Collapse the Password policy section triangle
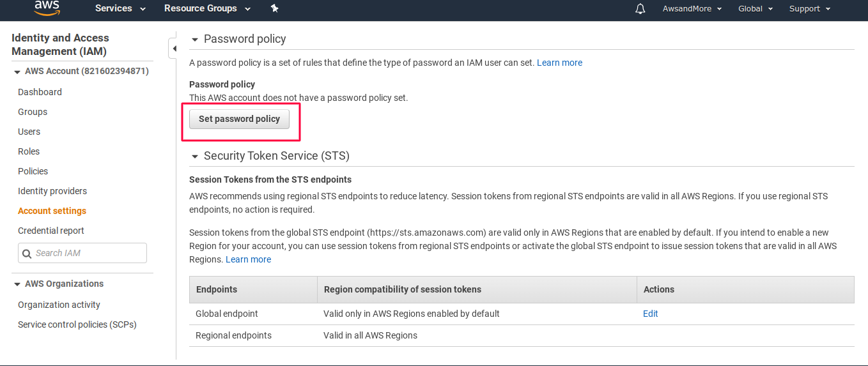Screen dimensions: 868x366 (195, 40)
